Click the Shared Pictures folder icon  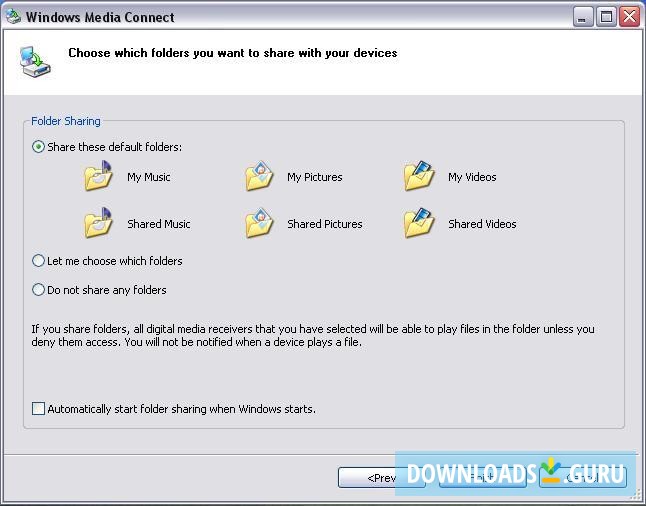(259, 223)
